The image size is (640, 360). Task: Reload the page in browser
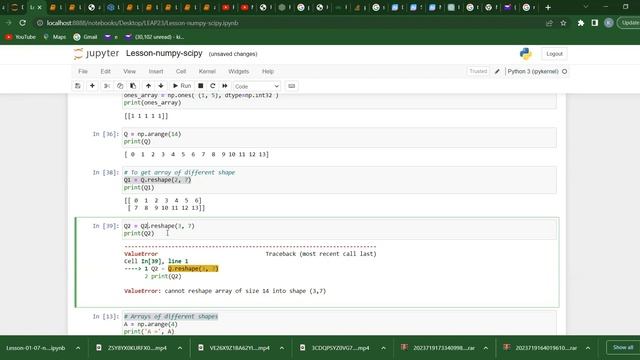tap(23, 23)
